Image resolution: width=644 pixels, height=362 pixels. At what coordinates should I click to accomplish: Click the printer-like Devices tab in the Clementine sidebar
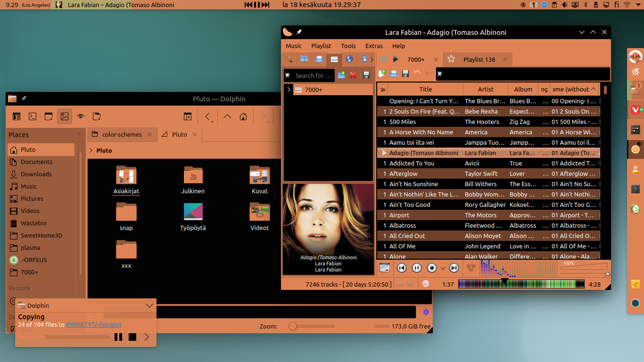[319, 59]
